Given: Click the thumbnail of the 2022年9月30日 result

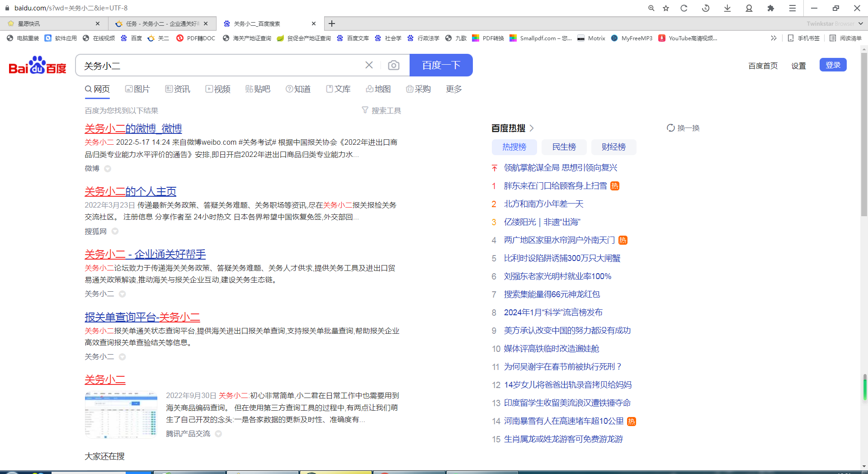Looking at the screenshot, I should tap(121, 415).
